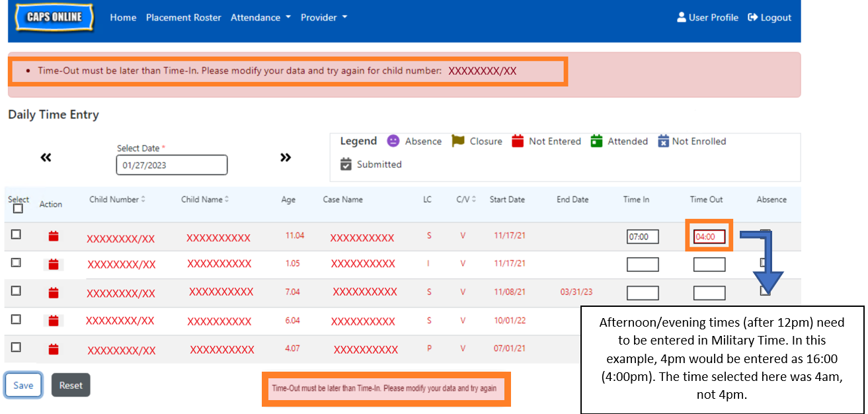Navigate to Placement Roster
This screenshot has width=868, height=414.
point(183,18)
